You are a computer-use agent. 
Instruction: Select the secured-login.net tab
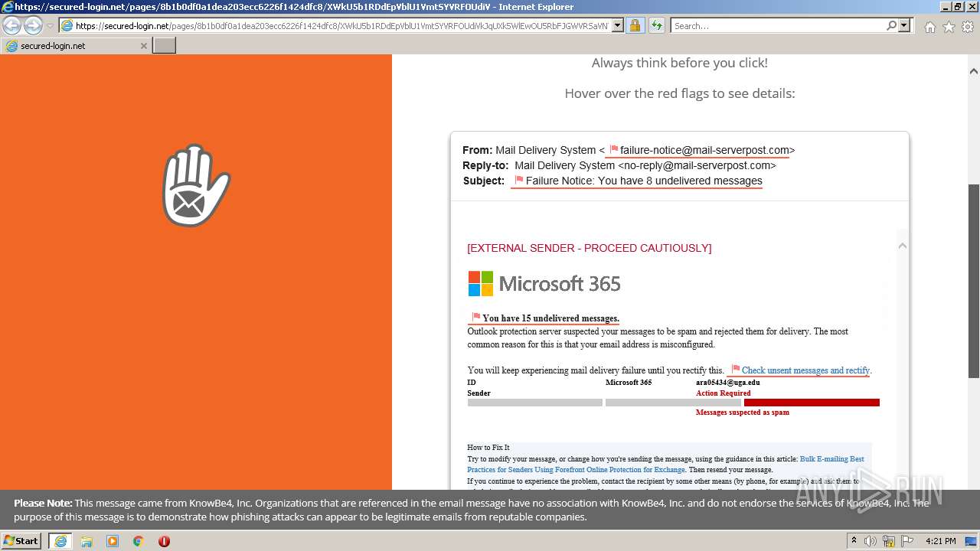click(76, 46)
